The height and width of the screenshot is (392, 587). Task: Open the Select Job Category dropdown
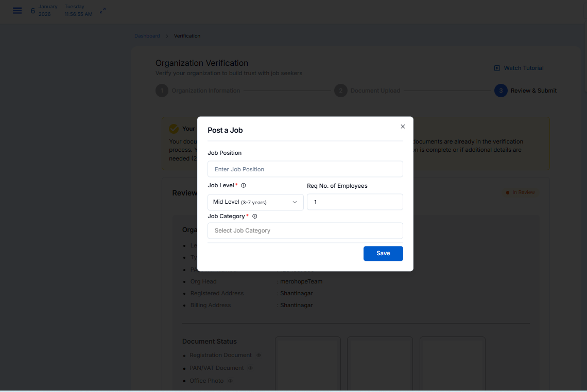(305, 230)
